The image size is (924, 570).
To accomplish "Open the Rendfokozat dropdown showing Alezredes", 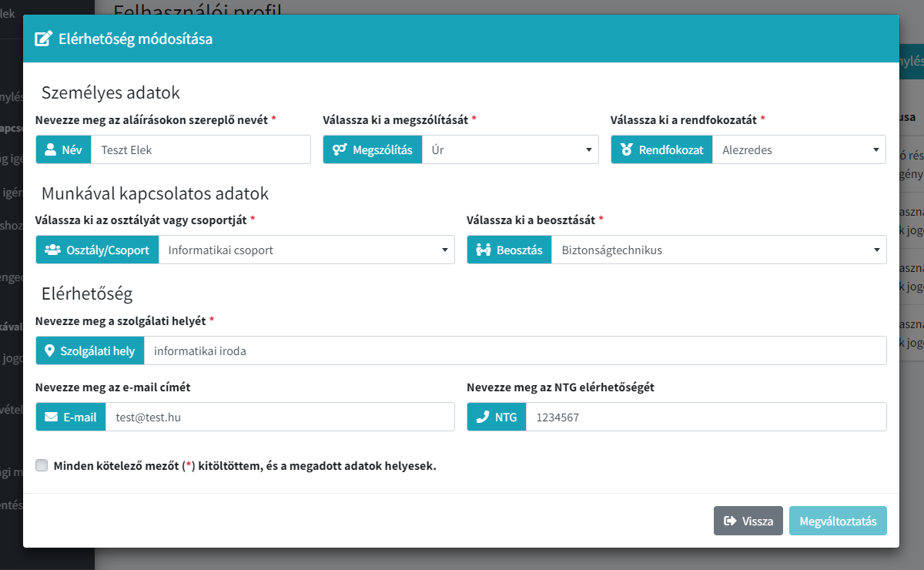I will pos(799,149).
